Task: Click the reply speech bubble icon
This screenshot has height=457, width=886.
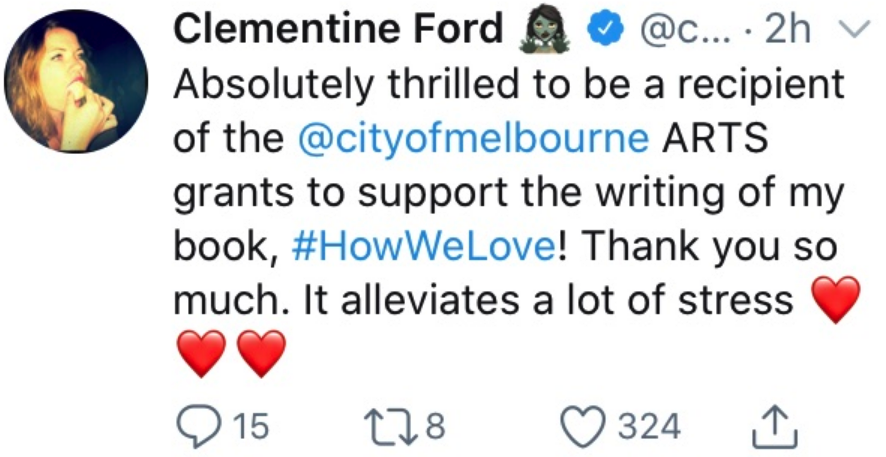Action: (x=194, y=427)
